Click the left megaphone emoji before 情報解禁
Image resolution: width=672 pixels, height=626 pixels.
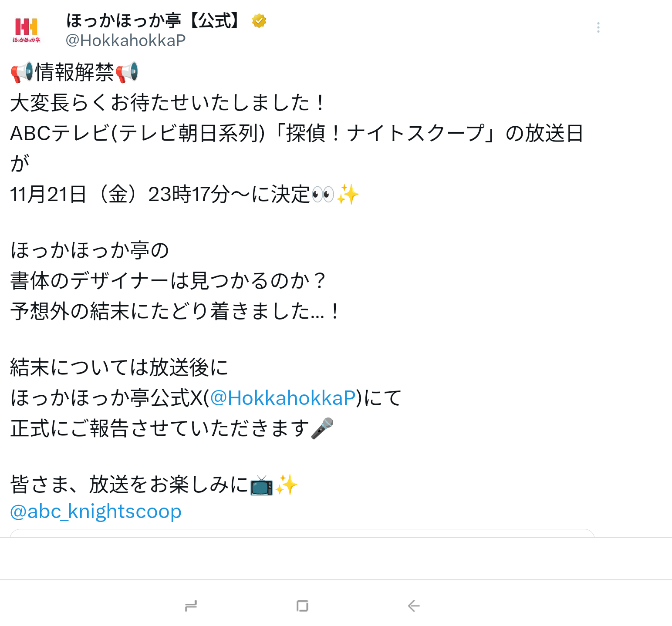tap(22, 72)
